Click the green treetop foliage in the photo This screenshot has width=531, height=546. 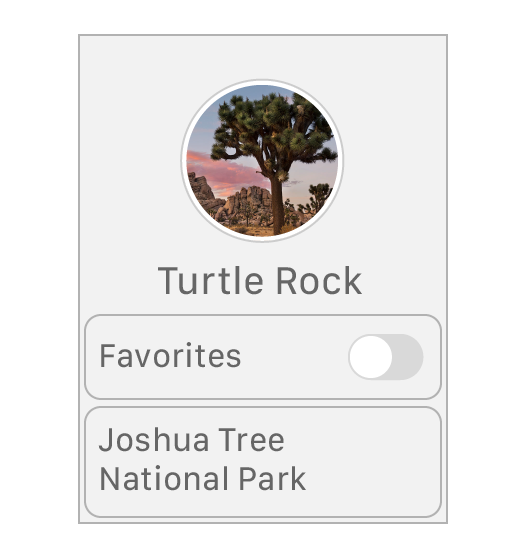tap(273, 127)
